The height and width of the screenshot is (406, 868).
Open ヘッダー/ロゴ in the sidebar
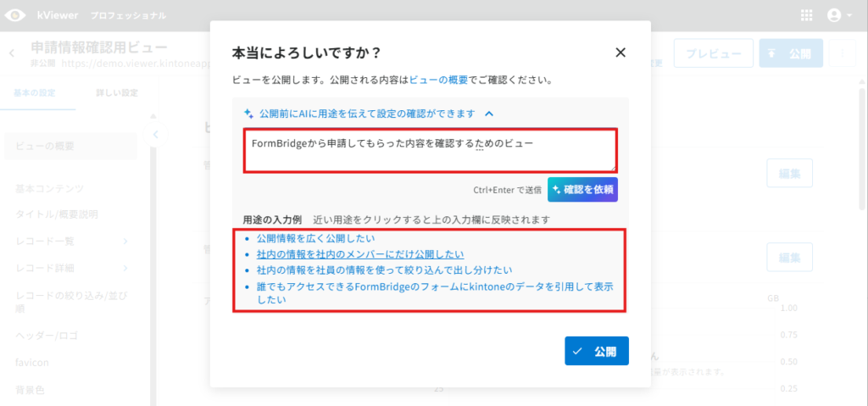click(47, 336)
